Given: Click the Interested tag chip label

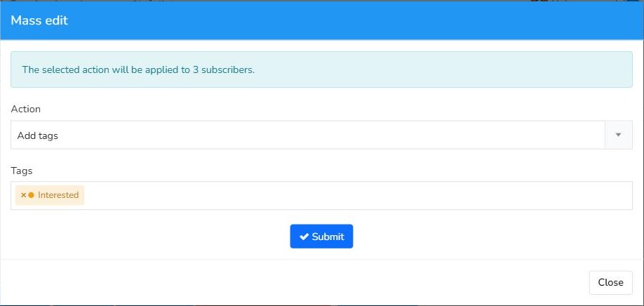Looking at the screenshot, I should (58, 195).
